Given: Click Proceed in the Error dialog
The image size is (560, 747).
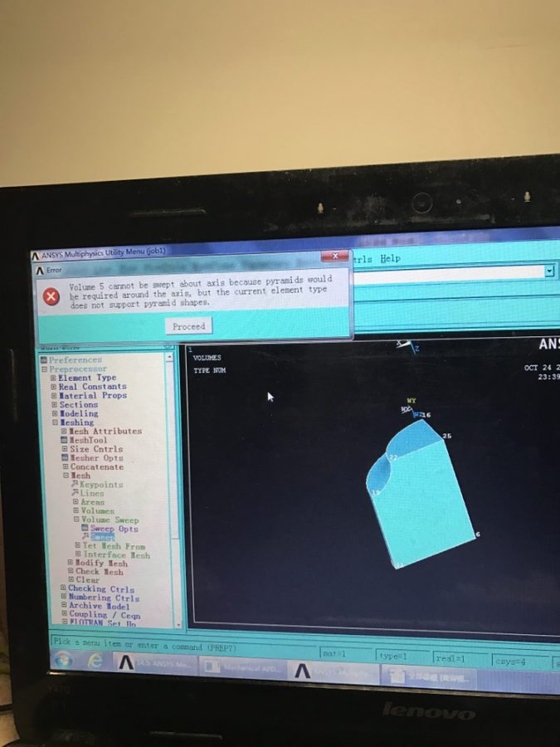Looking at the screenshot, I should point(189,326).
